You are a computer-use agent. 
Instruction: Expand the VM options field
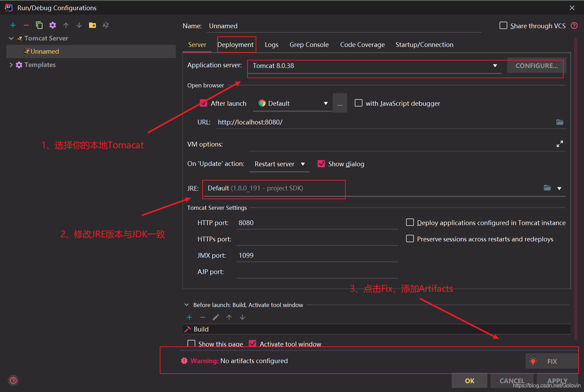click(560, 144)
